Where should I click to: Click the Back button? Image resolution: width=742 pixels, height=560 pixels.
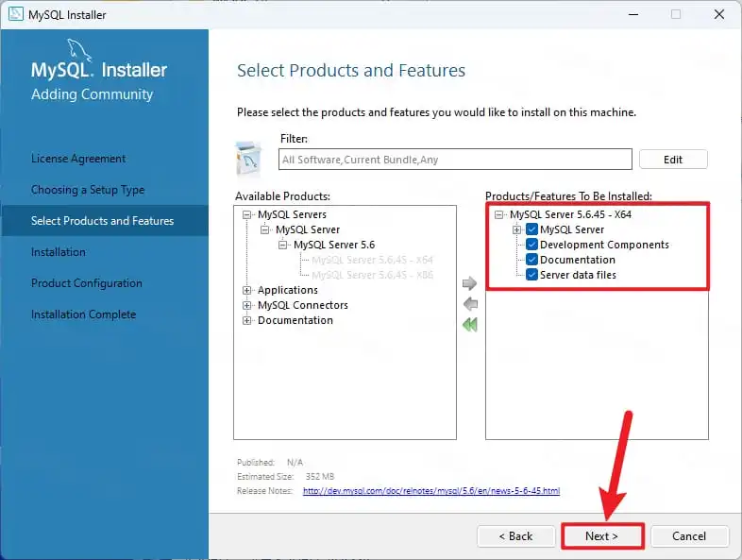(x=515, y=536)
